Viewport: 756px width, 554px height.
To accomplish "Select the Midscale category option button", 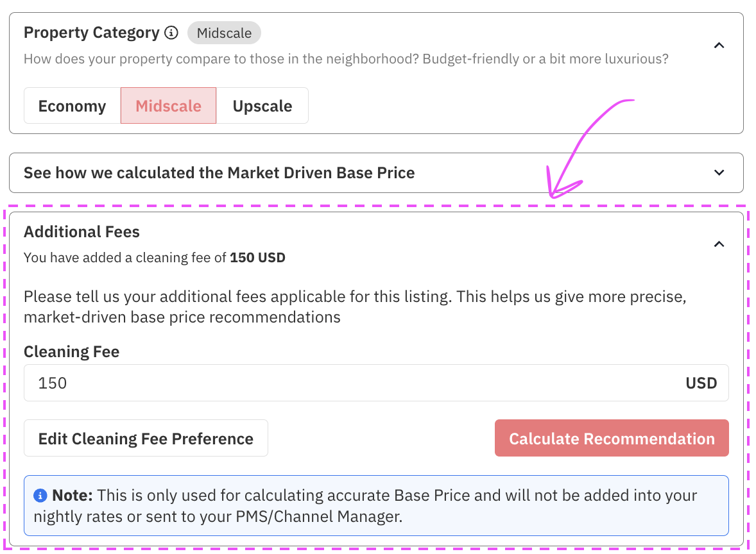I will tap(168, 106).
